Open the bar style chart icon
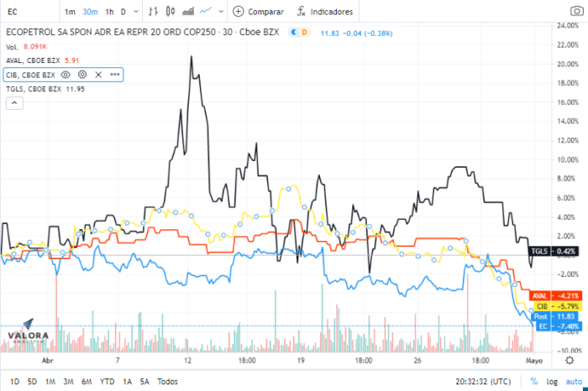The width and height of the screenshot is (588, 391). (x=152, y=12)
